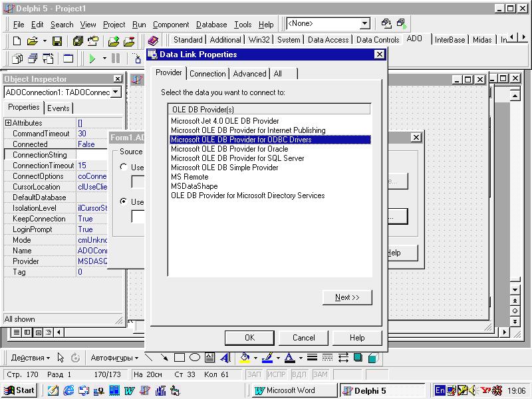Image resolution: width=532 pixels, height=399 pixels.
Task: Open the Автофигуры dropdown in Word
Action: point(114,358)
